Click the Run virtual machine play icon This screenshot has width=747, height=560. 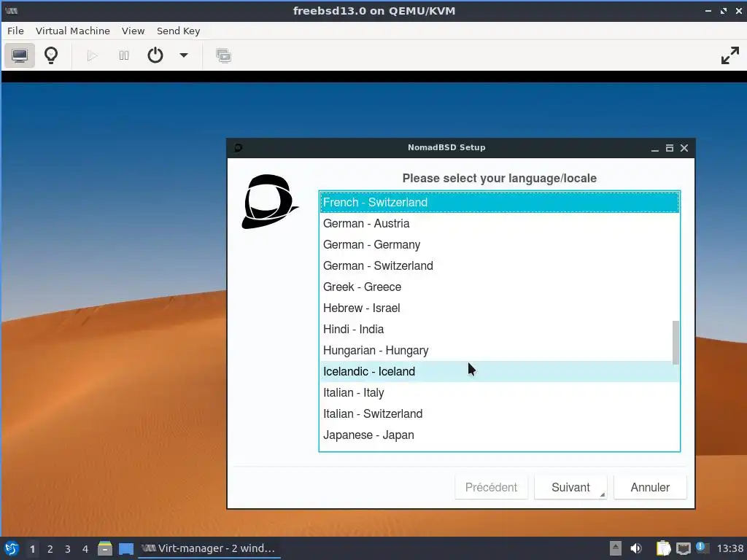tap(93, 55)
